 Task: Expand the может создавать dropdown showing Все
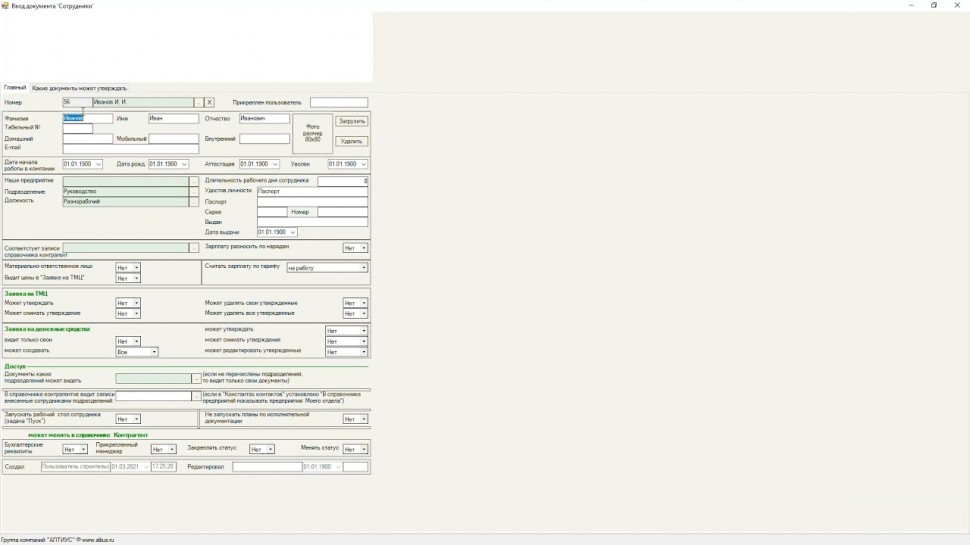click(x=154, y=352)
